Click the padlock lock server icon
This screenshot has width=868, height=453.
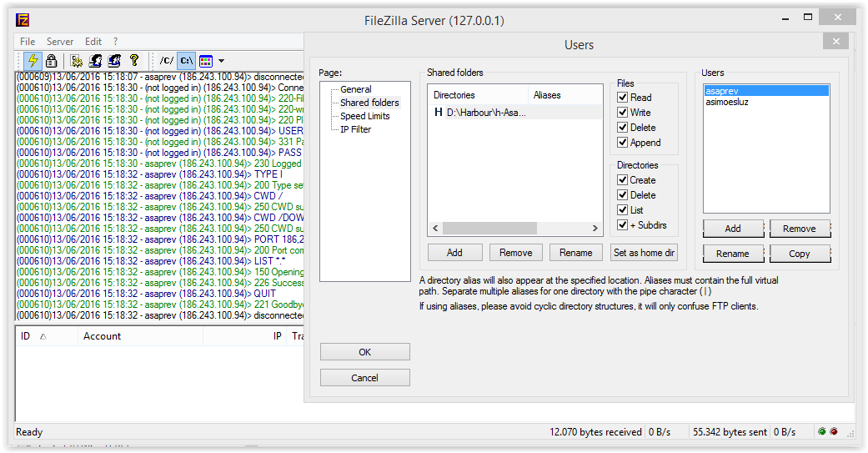click(51, 61)
